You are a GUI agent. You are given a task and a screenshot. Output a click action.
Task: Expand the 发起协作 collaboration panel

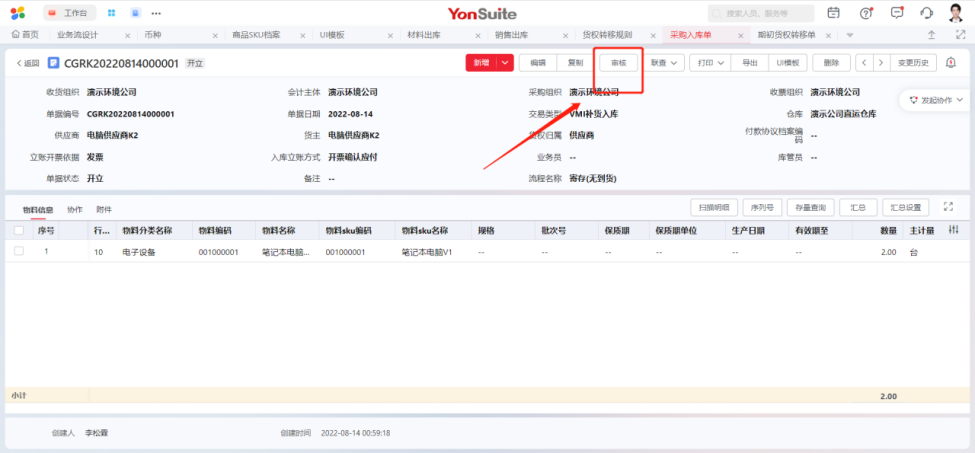point(935,100)
